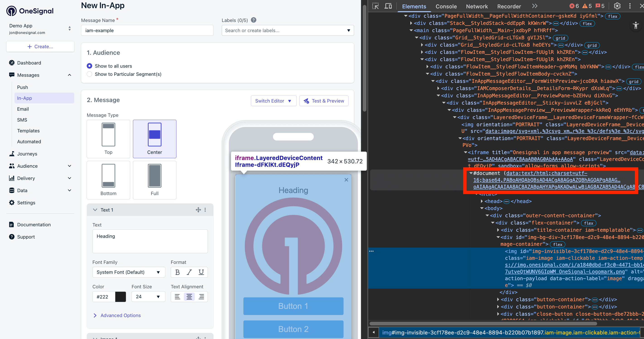Click Button 1 in the preview
The height and width of the screenshot is (339, 644).
pos(293,306)
